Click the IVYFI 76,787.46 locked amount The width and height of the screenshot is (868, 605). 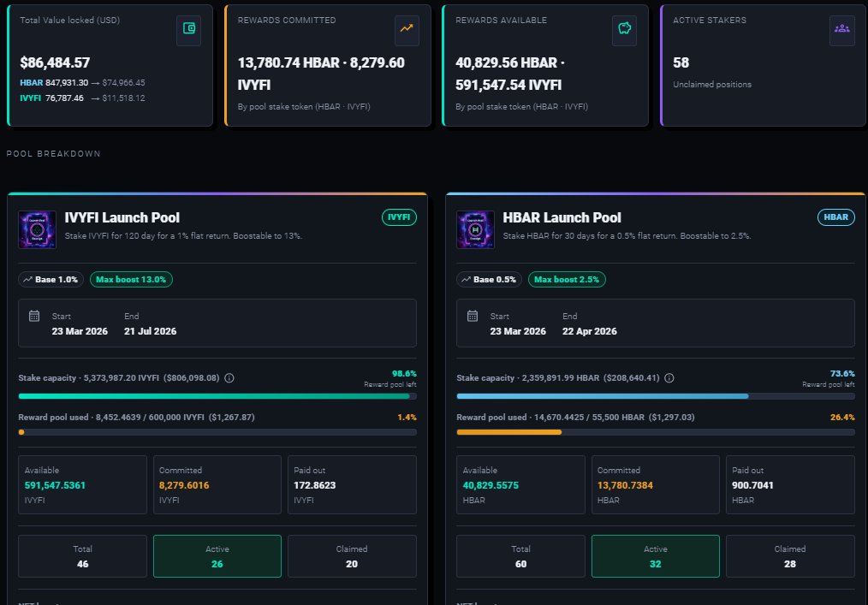(x=52, y=98)
